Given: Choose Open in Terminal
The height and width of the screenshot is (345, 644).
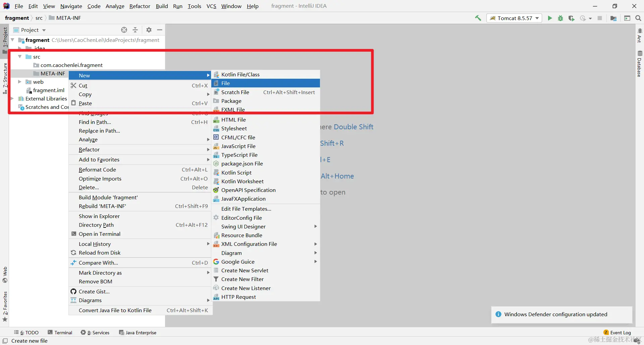Looking at the screenshot, I should (x=140, y=234).
